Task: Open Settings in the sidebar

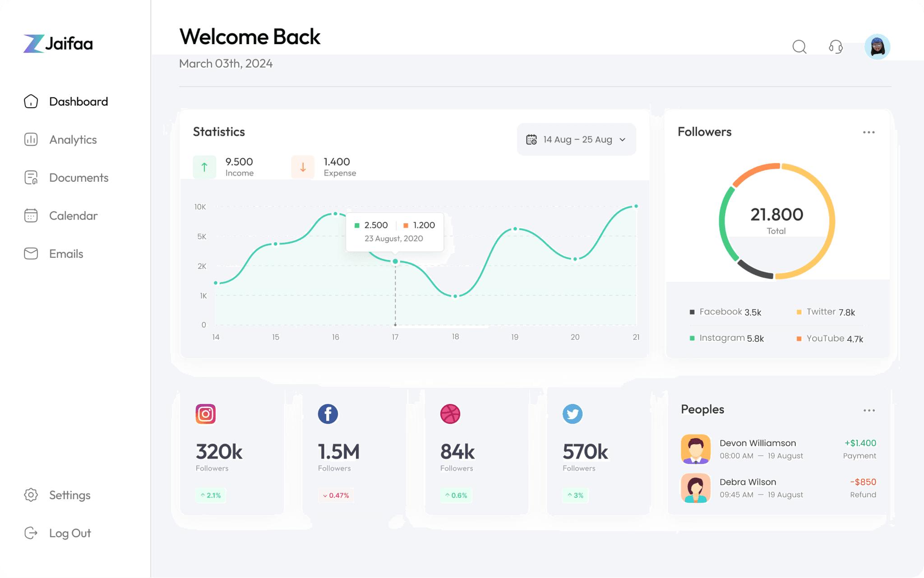Action: [x=69, y=495]
